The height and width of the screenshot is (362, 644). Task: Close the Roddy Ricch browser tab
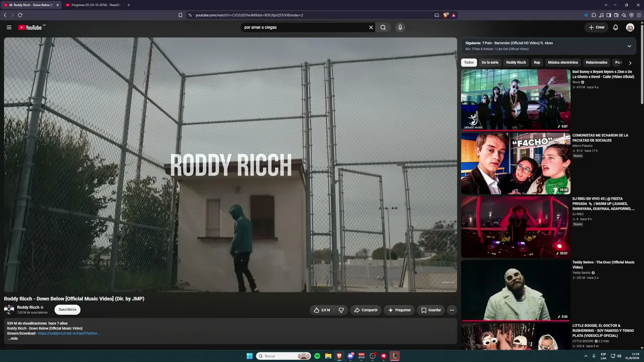click(x=57, y=5)
